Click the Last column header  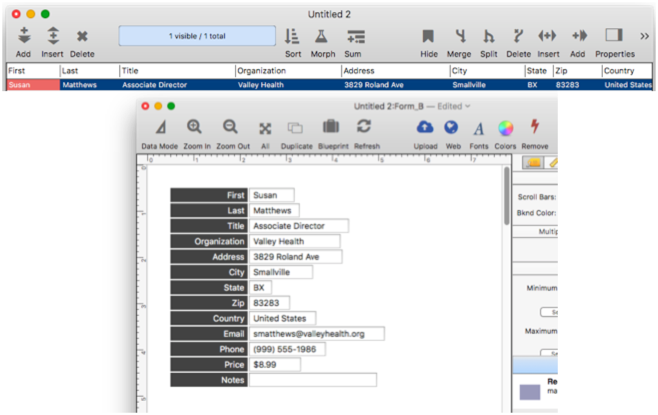90,71
